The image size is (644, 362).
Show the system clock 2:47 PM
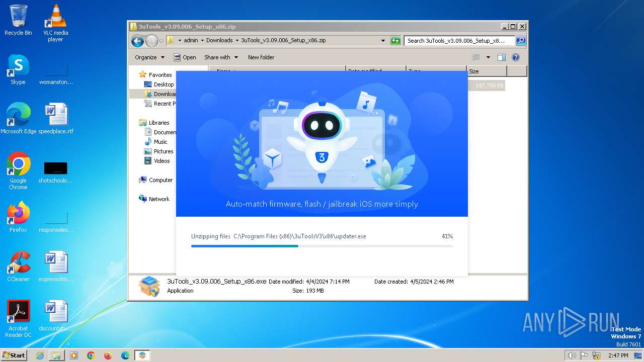pyautogui.click(x=618, y=355)
